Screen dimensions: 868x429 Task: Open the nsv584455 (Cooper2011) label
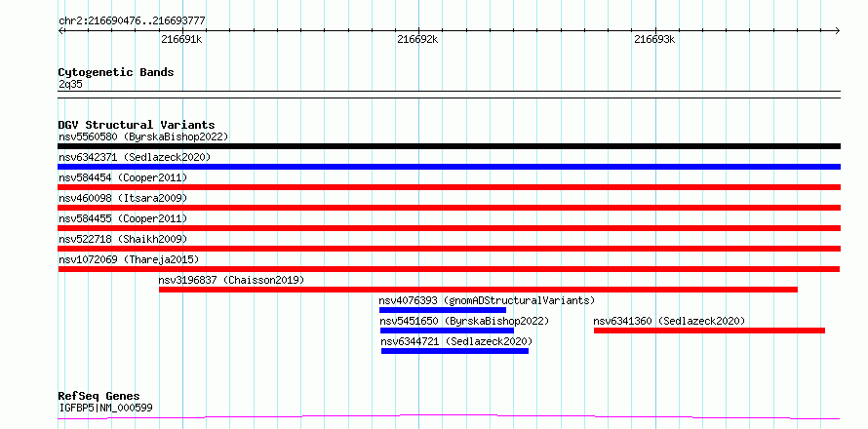pos(123,218)
